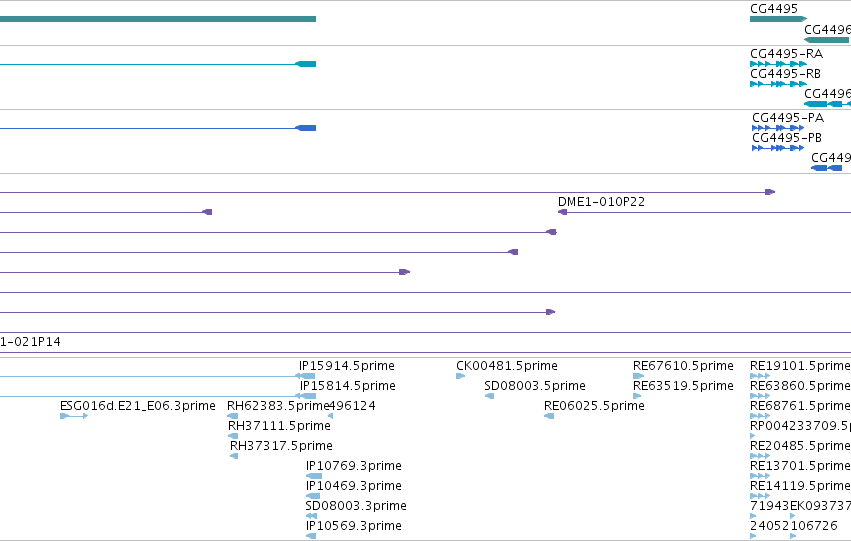Select the arrow glyph under RE06025.5prime
851x541 pixels.
[549, 416]
